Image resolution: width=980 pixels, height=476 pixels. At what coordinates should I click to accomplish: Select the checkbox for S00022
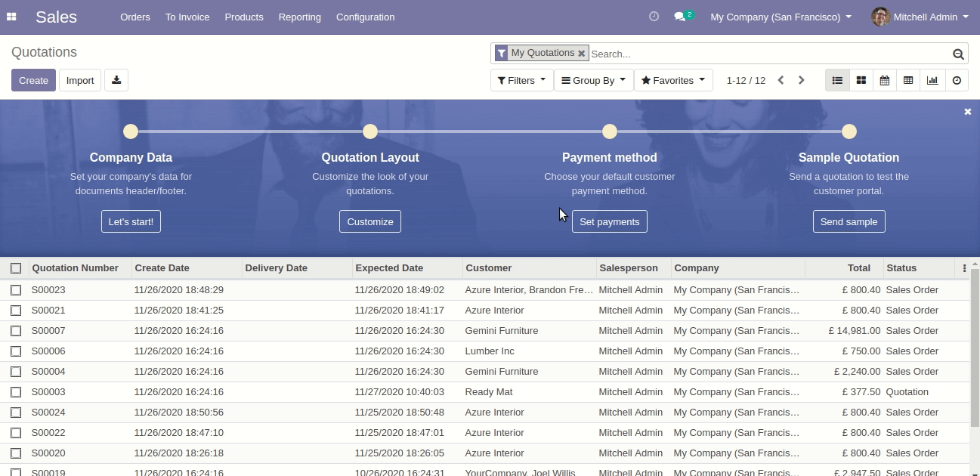pyautogui.click(x=16, y=432)
